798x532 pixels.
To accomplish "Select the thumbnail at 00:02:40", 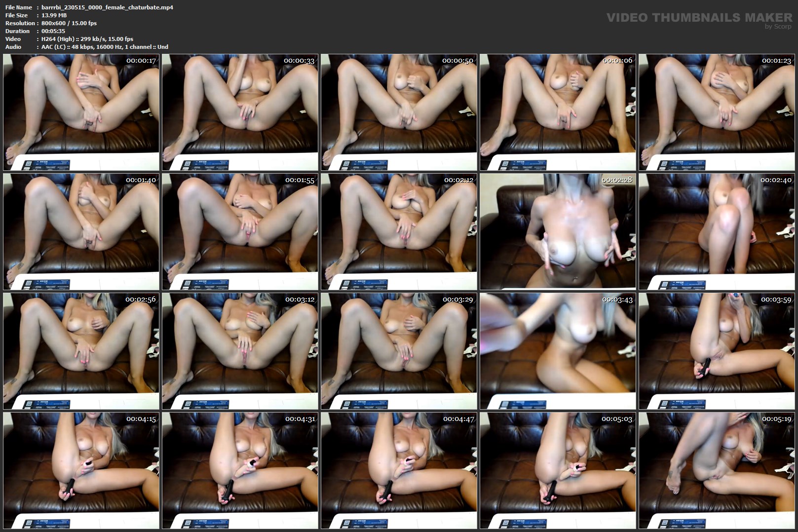I will coord(717,231).
